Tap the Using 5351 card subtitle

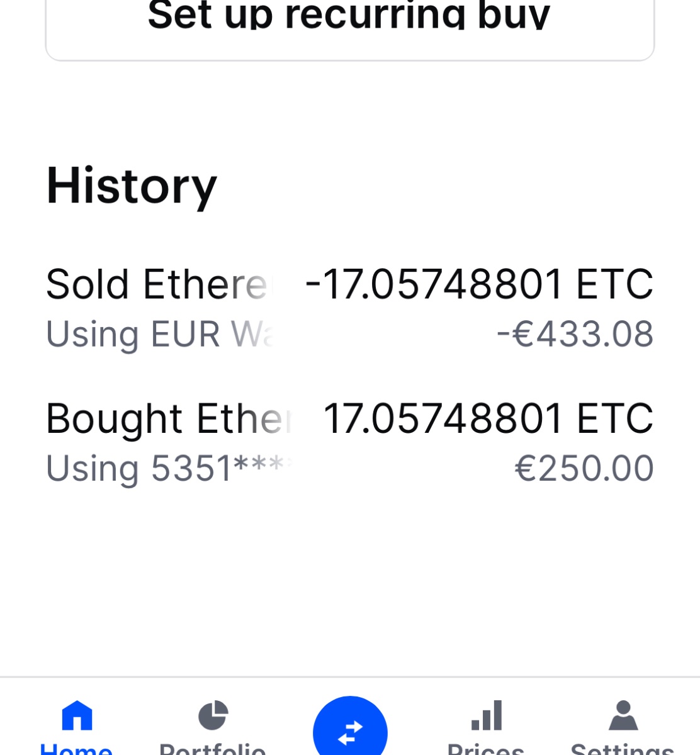point(170,469)
